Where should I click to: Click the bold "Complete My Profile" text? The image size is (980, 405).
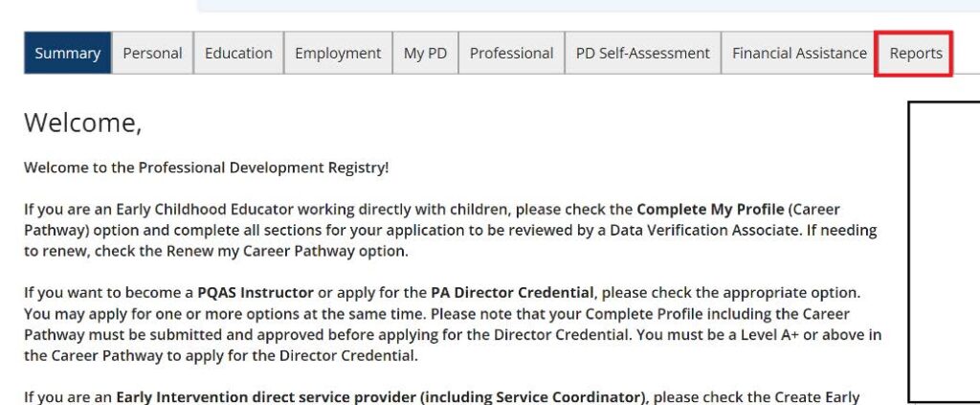(710, 209)
